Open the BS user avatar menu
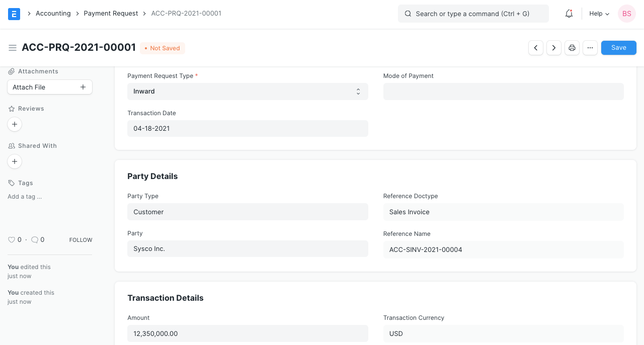Viewport: 644px width, 345px height. pyautogui.click(x=626, y=14)
